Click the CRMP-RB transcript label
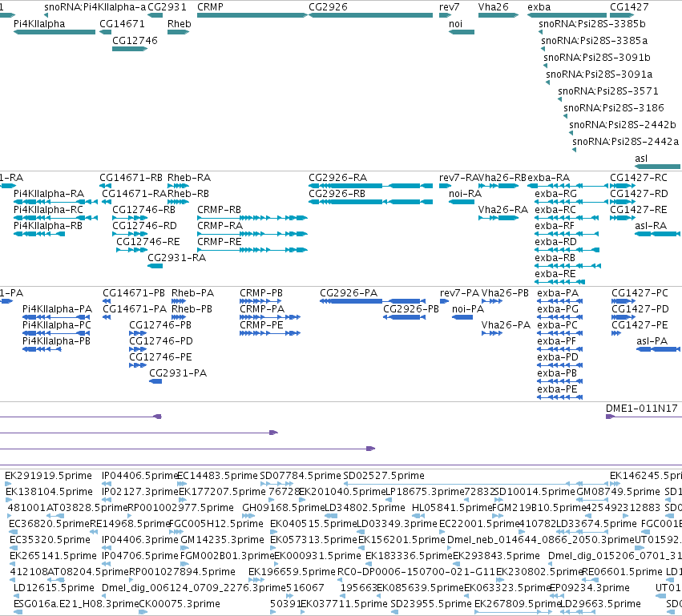This screenshot has width=682, height=616. pyautogui.click(x=219, y=210)
